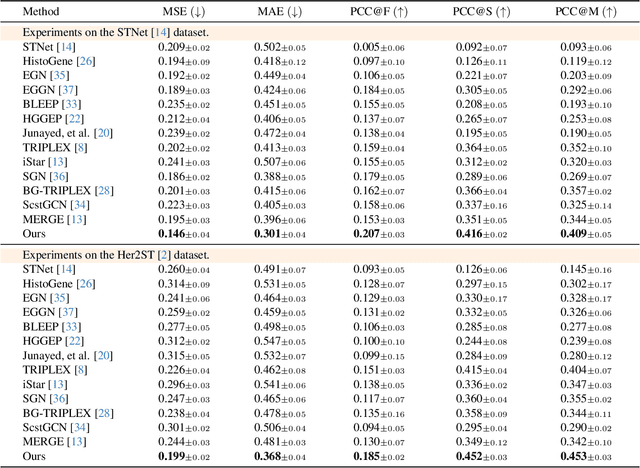Image resolution: width=640 pixels, height=468 pixels.
Task: Open the [8] citation for TRIPLEX in Her2ST section
Action: pyautogui.click(x=81, y=370)
